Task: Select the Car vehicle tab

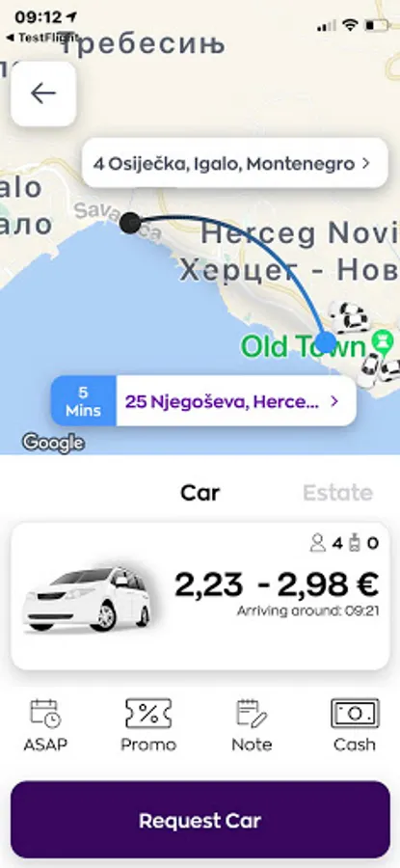Action: click(200, 492)
